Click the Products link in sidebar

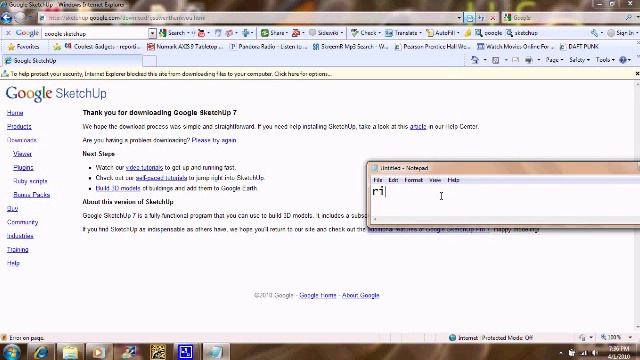[x=19, y=127]
